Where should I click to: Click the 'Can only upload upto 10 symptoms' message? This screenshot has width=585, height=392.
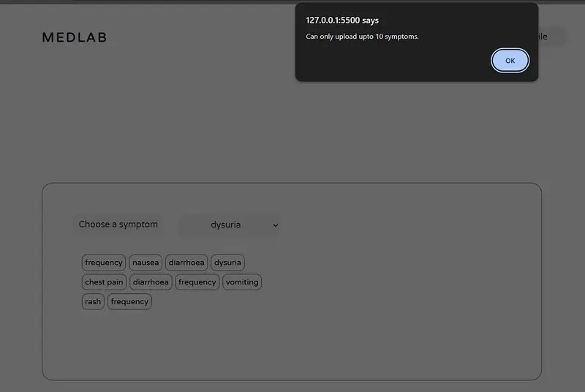point(362,37)
